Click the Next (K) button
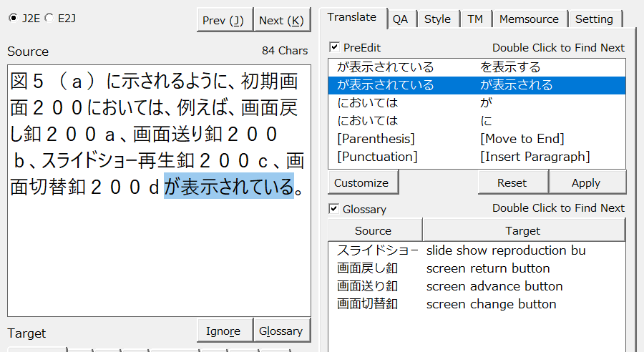This screenshot has height=352, width=644. point(282,20)
